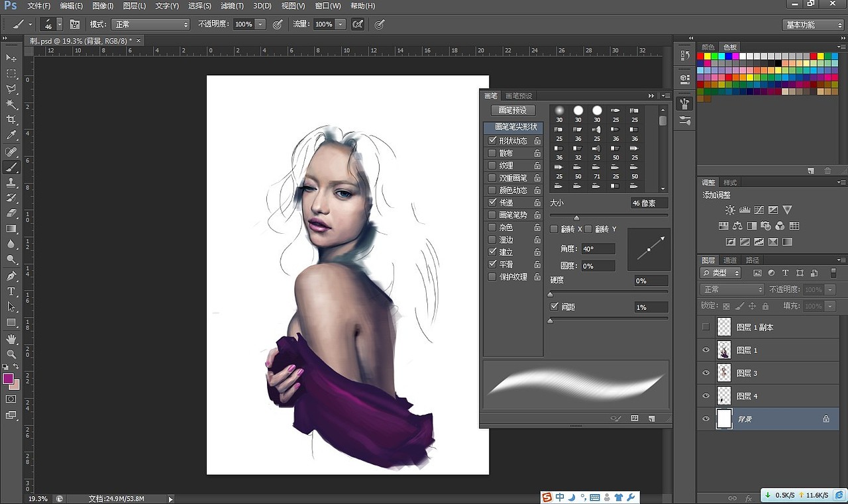The image size is (848, 504).
Task: Open the 滤镜(T) menu
Action: (x=232, y=5)
